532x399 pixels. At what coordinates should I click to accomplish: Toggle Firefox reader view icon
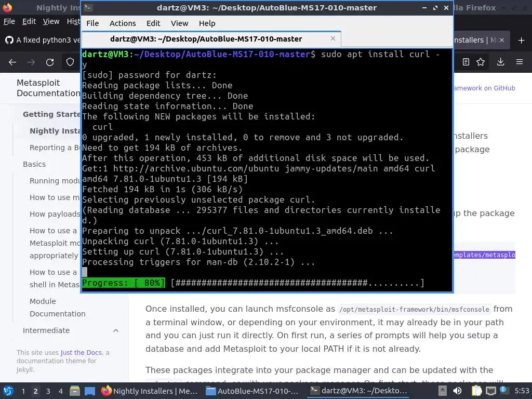(x=466, y=62)
